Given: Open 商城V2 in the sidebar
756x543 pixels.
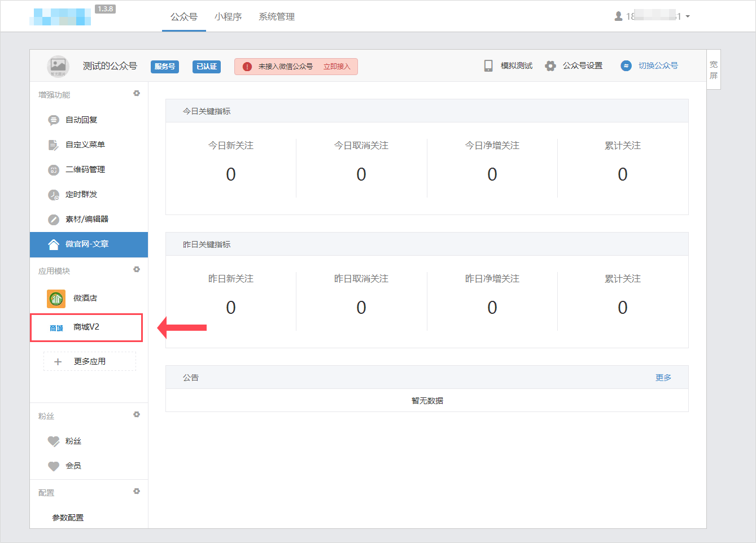Looking at the screenshot, I should (86, 327).
